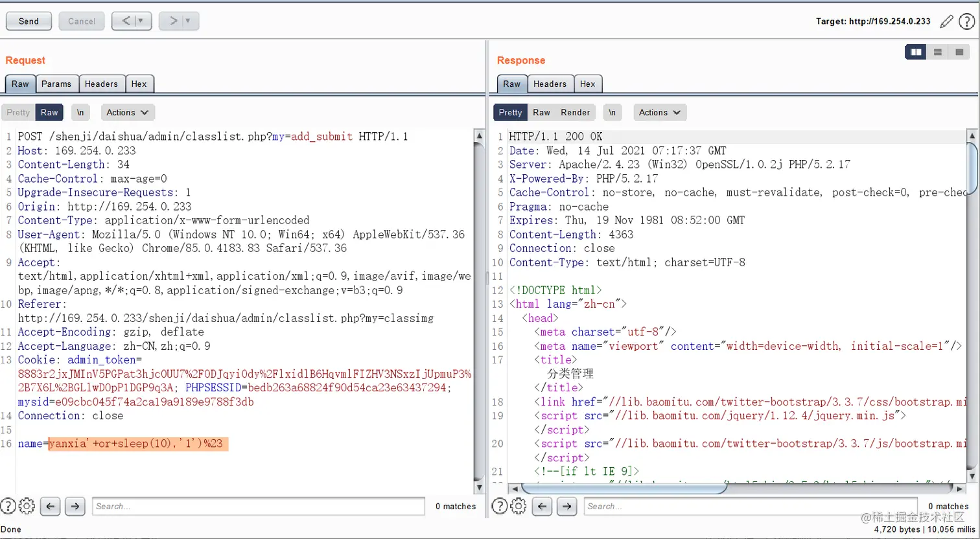Go to next Request search match
This screenshot has height=539, width=980.
pyautogui.click(x=75, y=506)
